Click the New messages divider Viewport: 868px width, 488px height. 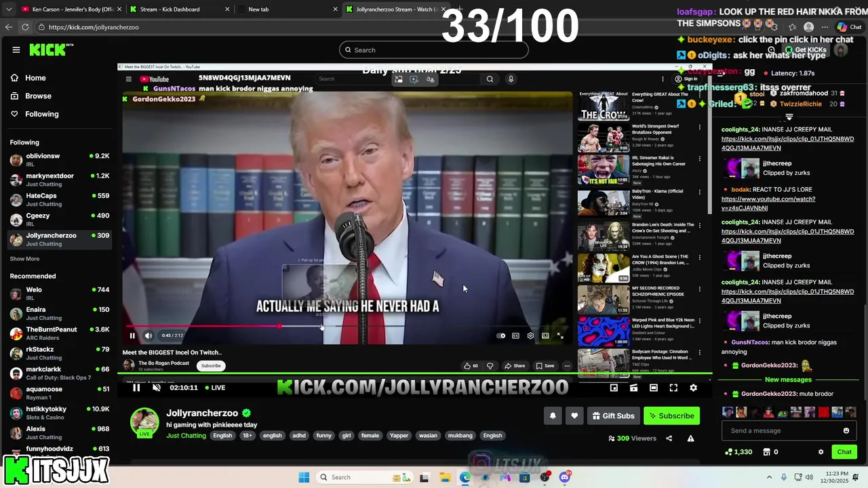pos(788,380)
